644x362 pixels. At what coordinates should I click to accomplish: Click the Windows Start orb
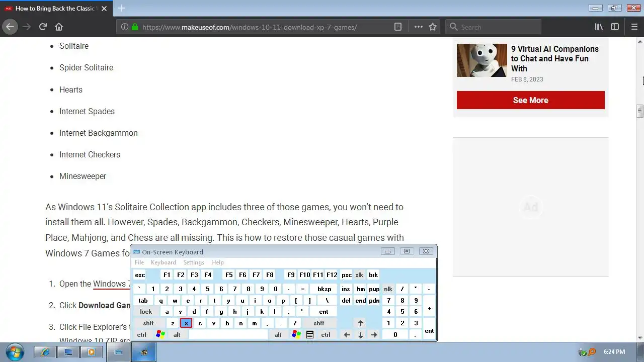[x=14, y=352]
